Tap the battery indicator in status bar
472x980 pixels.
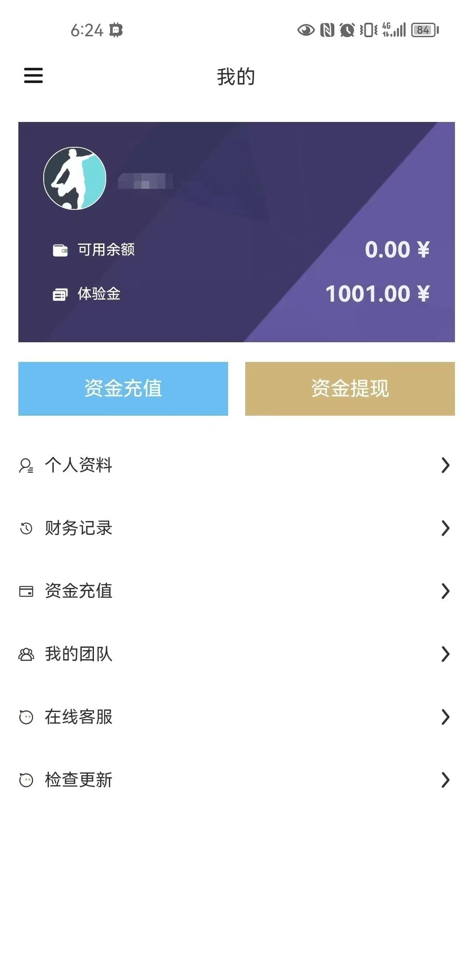click(424, 30)
